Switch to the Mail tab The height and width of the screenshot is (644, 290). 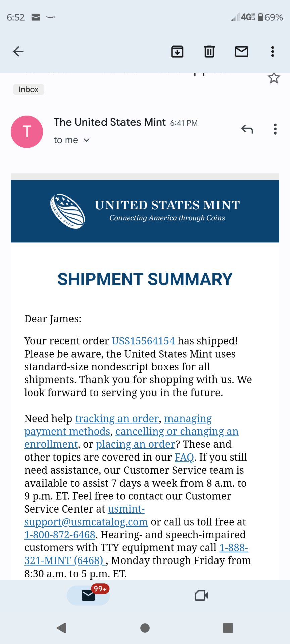[88, 595]
